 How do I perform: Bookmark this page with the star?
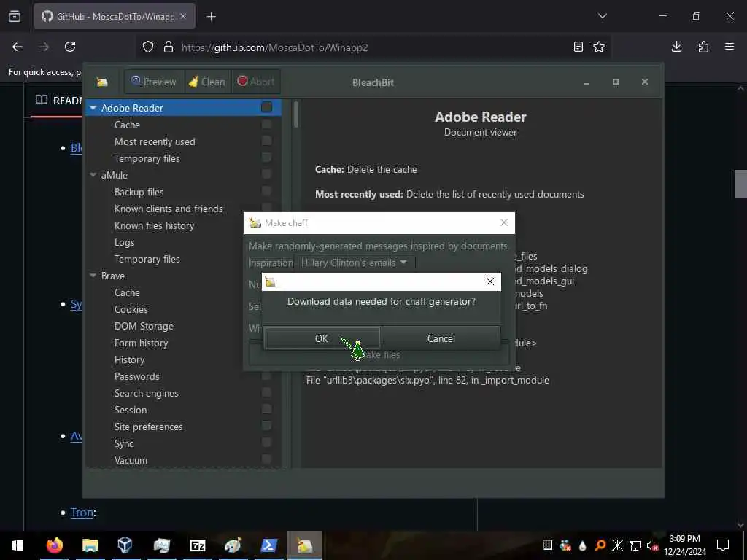599,47
